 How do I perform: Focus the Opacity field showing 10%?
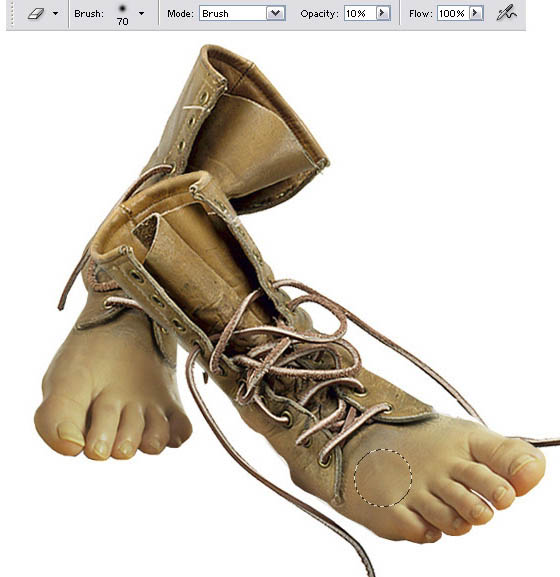360,14
